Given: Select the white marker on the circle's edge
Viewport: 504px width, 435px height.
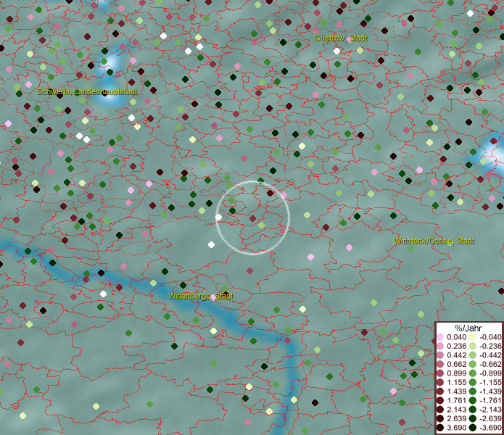Looking at the screenshot, I should [x=218, y=217].
